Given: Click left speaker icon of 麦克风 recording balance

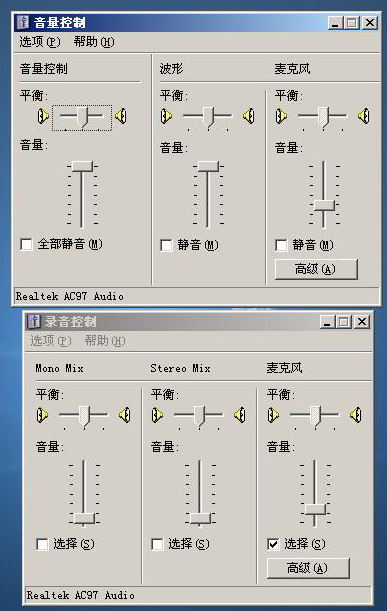Looking at the screenshot, I should tap(273, 415).
